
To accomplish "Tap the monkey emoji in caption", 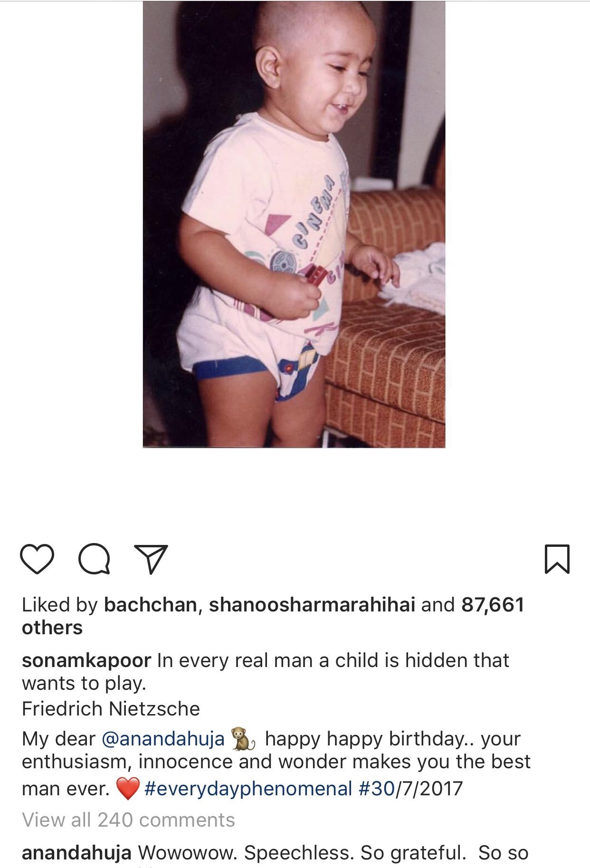I will (244, 739).
